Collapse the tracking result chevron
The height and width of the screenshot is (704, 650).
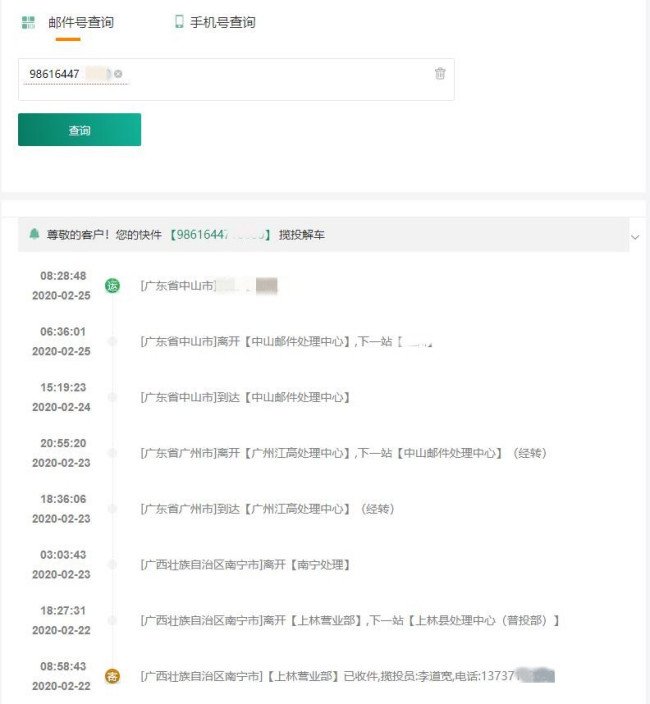[x=635, y=237]
